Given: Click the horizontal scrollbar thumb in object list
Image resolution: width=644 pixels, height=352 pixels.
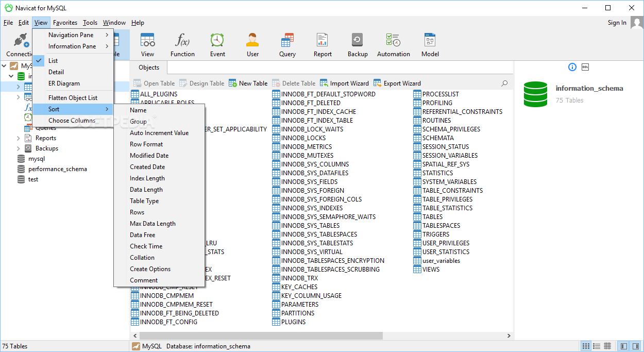Looking at the screenshot, I should point(261,336).
